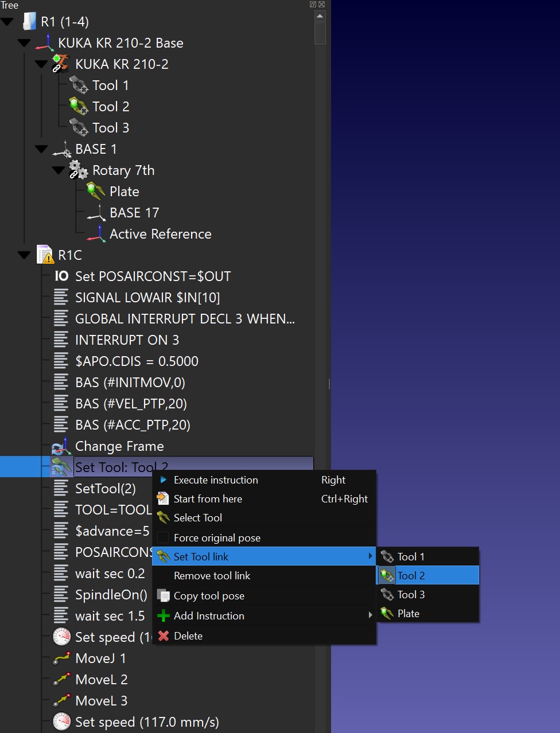Click the Tool 2 icon under the robot
The width and height of the screenshot is (560, 733).
click(78, 106)
